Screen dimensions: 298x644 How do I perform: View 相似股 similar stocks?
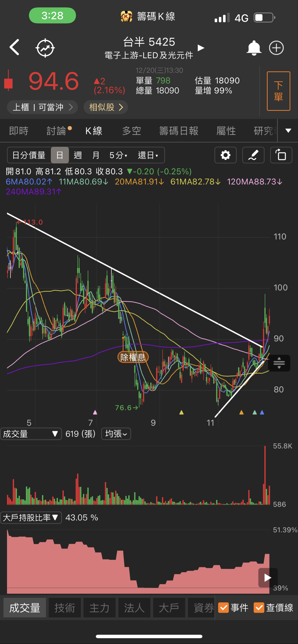pos(106,107)
